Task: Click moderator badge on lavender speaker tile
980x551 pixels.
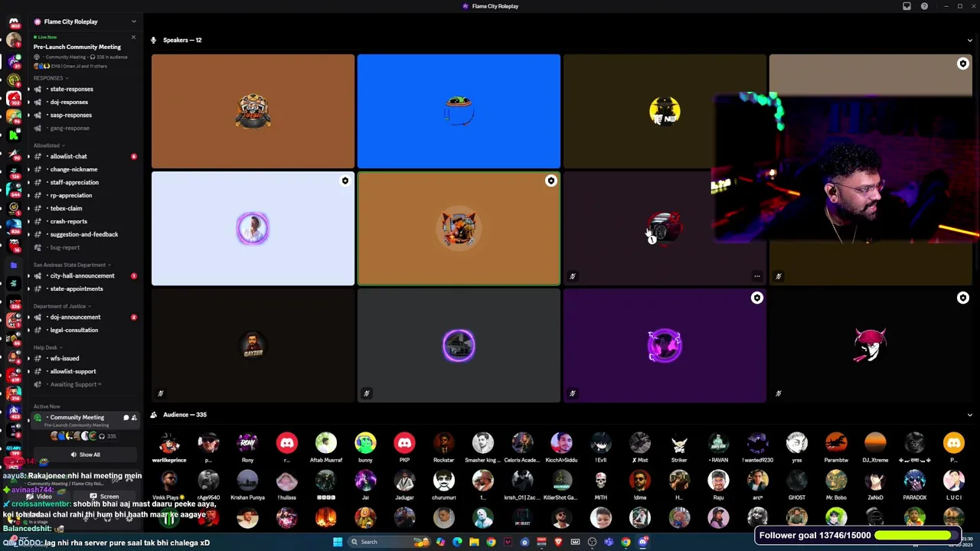Action: pos(345,181)
